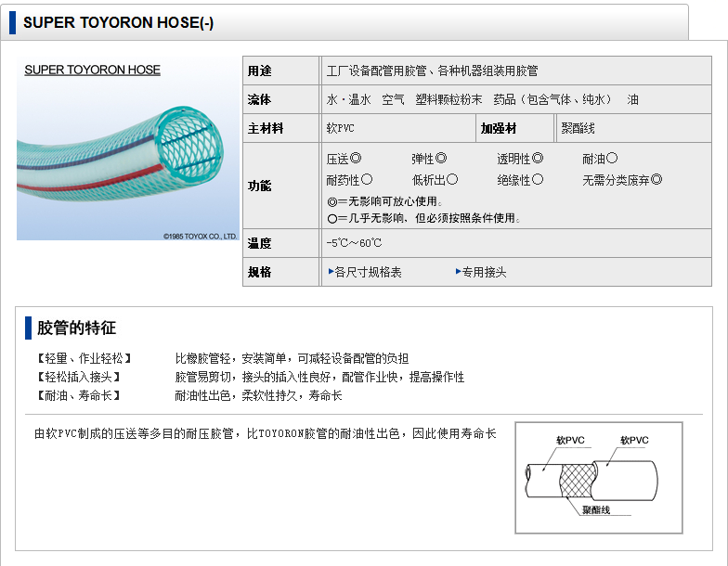Image resolution: width=728 pixels, height=566 pixels.
Task: Click the 【轻量、作业轻松】 feature label
Action: point(84,358)
